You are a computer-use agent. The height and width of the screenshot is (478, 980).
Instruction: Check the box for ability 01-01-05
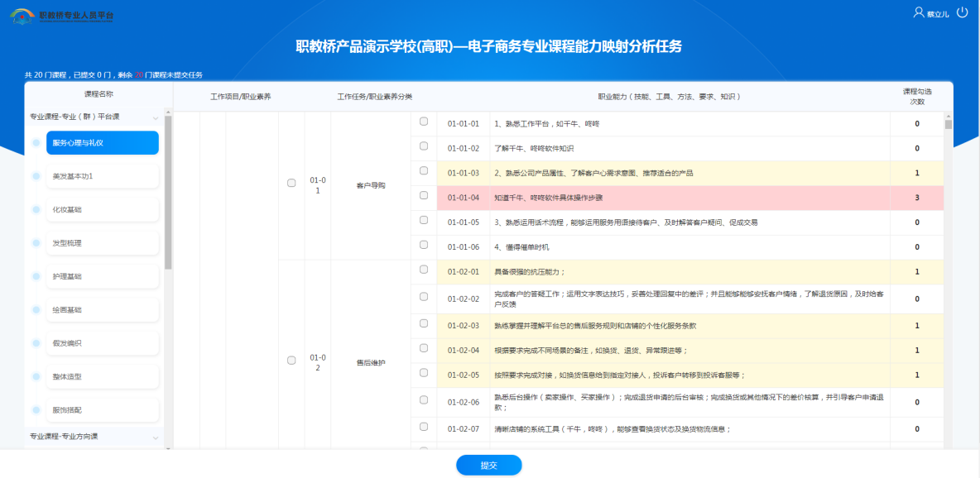[x=424, y=220]
